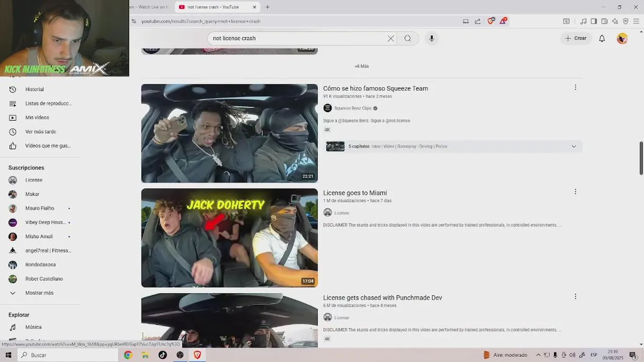
Task: Open Brave Leo AI sparkle icon
Action: tap(615, 21)
